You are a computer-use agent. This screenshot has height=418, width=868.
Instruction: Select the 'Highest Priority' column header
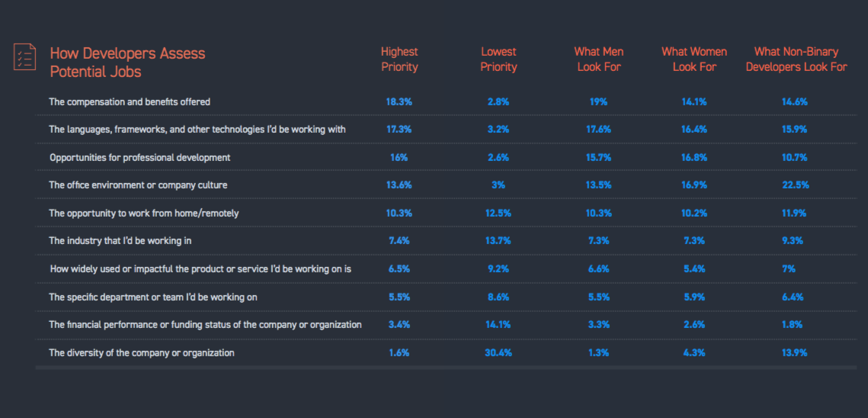coord(399,59)
